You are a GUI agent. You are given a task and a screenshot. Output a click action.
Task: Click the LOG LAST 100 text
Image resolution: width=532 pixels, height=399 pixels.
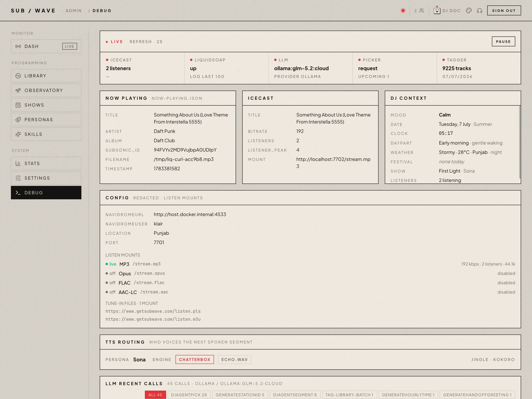(207, 77)
